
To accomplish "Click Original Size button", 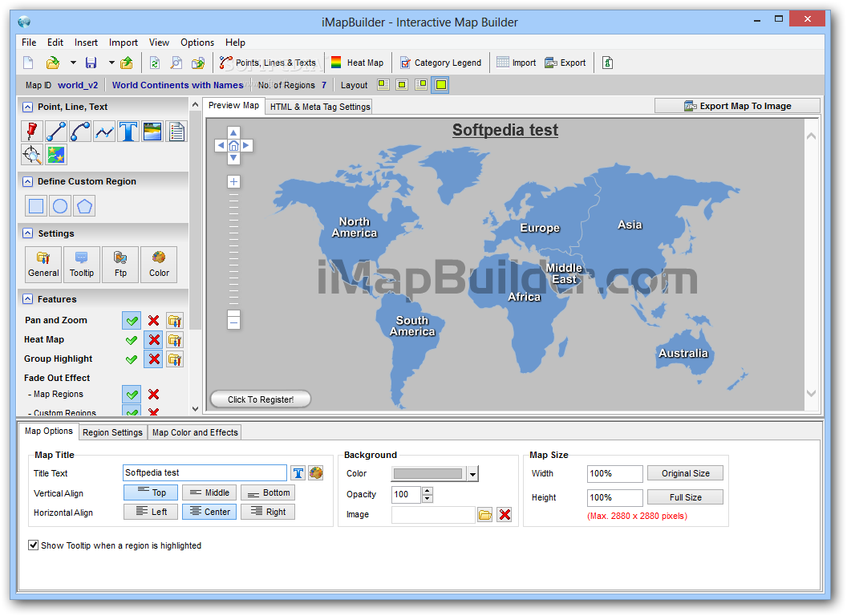I will pos(685,473).
